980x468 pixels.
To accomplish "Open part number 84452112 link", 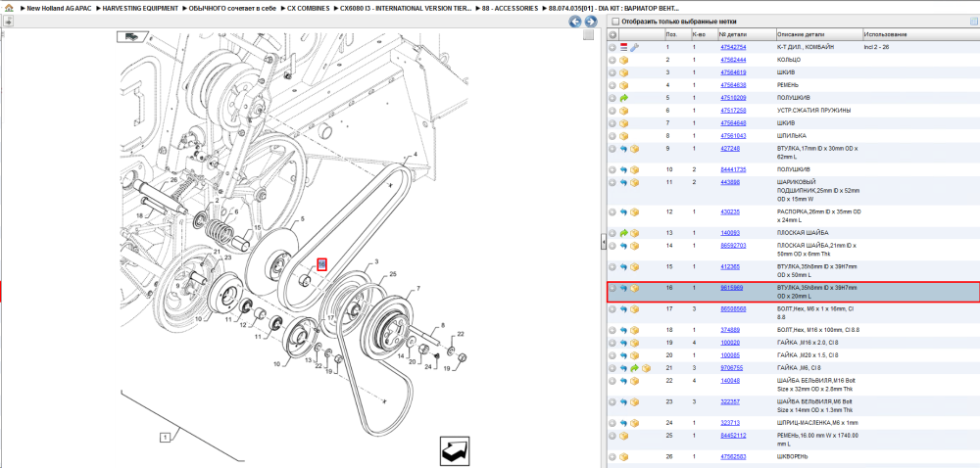I will (x=733, y=436).
